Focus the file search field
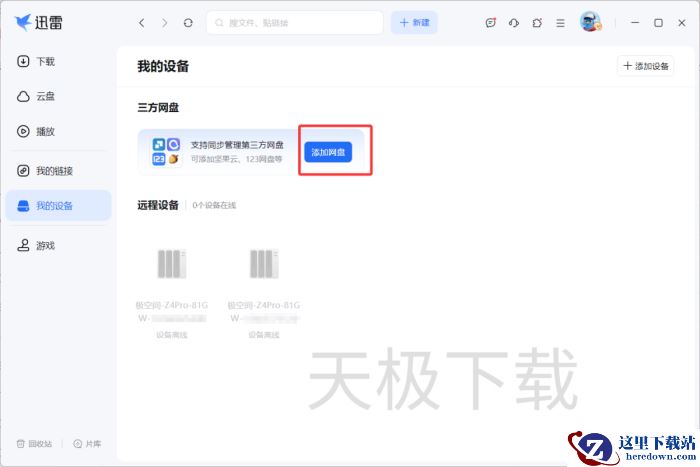 click(x=295, y=23)
